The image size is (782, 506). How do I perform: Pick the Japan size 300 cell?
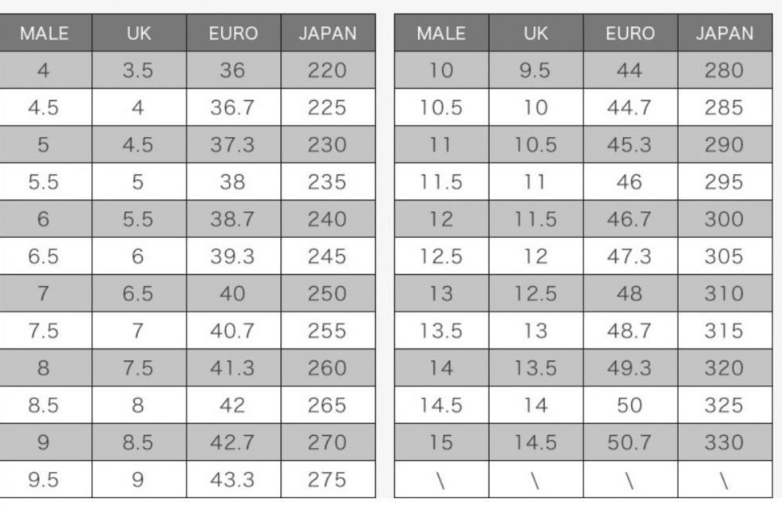click(724, 220)
